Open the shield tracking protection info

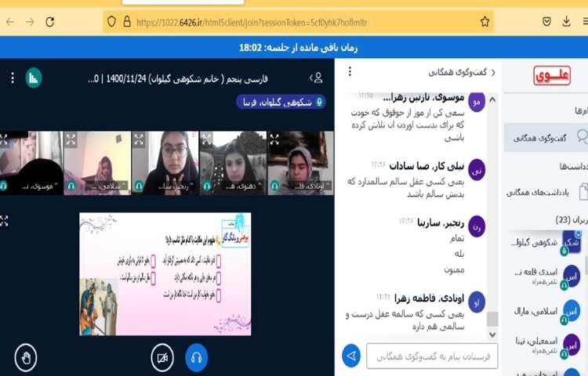111,22
